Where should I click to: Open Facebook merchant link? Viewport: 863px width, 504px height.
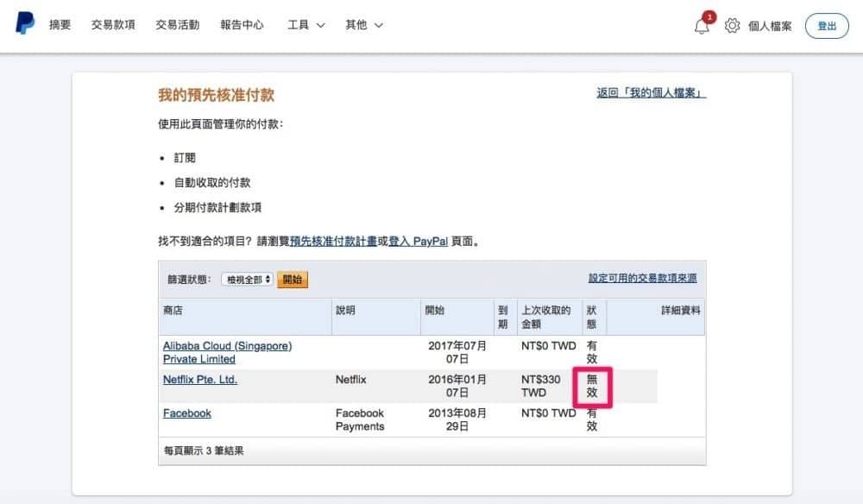186,413
